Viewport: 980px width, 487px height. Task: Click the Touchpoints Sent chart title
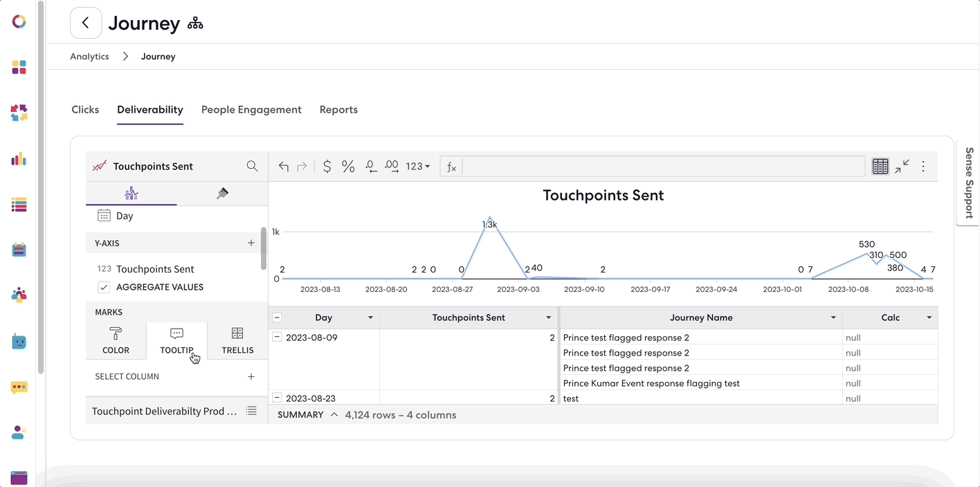[x=604, y=195]
